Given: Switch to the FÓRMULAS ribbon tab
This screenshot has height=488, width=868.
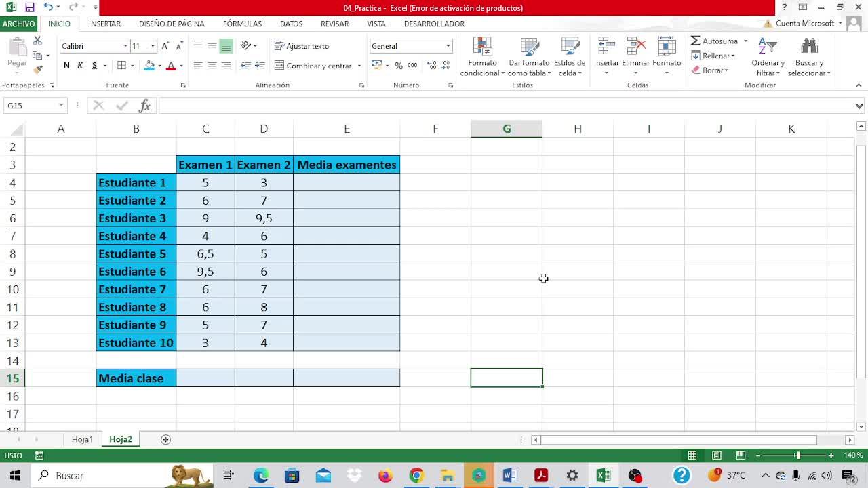Looking at the screenshot, I should click(x=242, y=24).
